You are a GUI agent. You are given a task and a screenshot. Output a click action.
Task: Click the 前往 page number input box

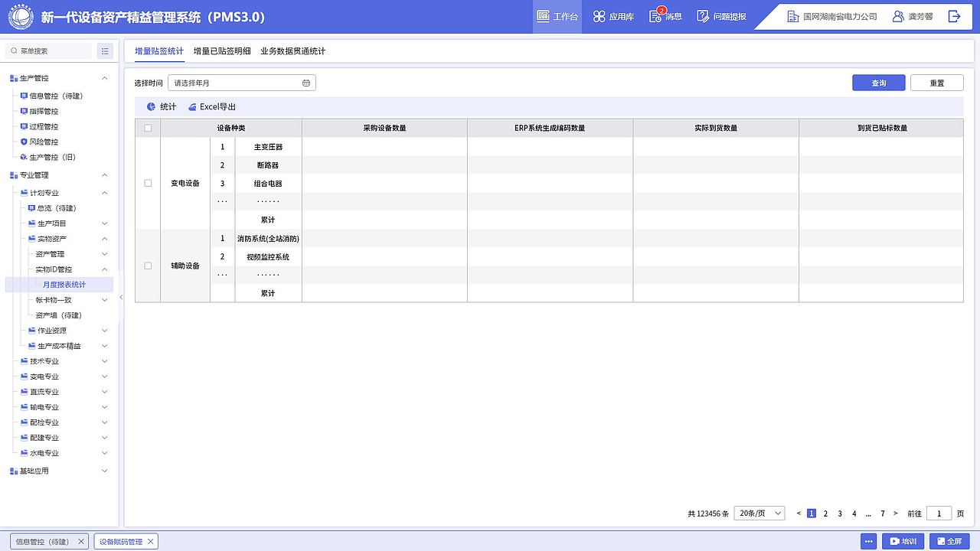click(939, 514)
